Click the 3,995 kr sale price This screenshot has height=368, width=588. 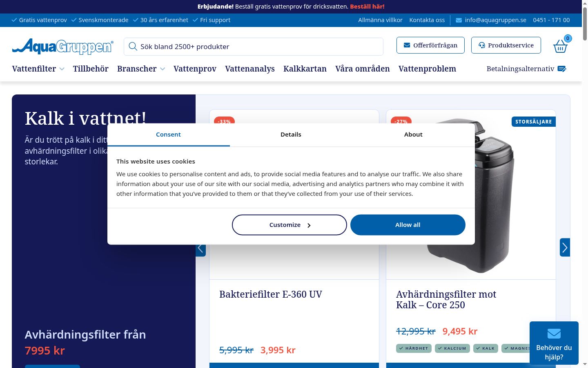pos(278,350)
